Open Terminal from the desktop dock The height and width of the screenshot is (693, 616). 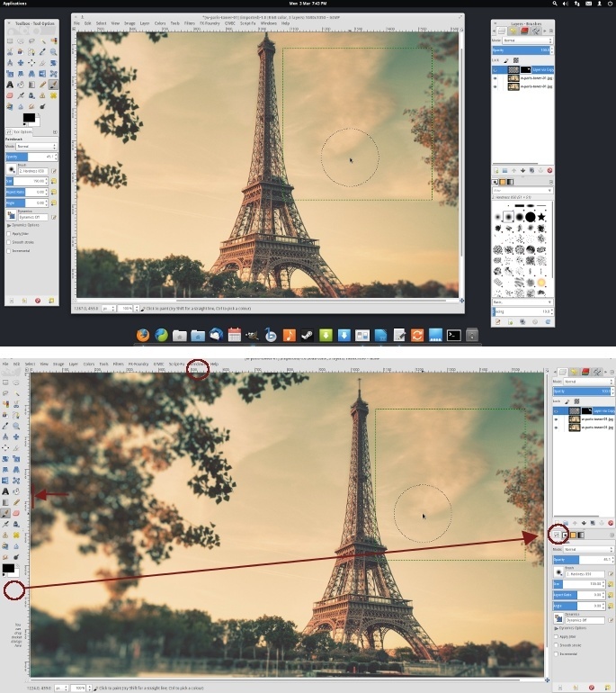point(453,335)
